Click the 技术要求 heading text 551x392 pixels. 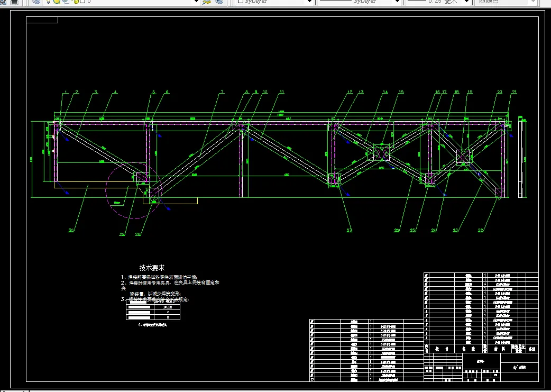152,268
